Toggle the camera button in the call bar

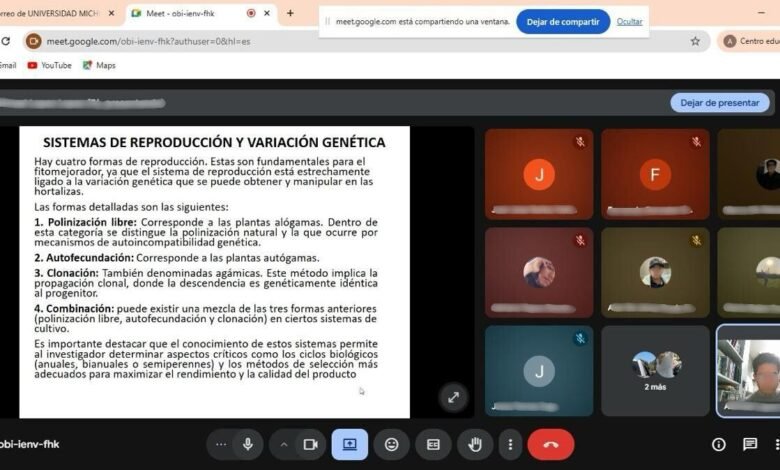310,444
